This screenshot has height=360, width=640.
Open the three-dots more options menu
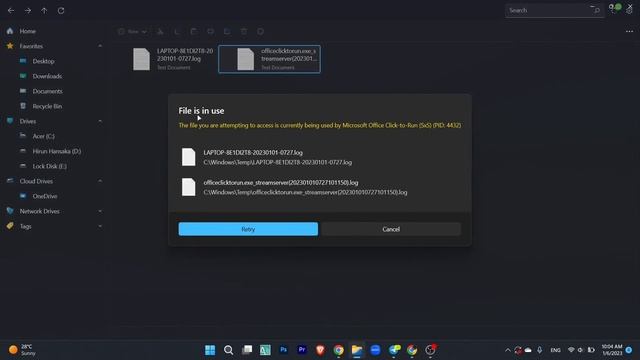[629, 31]
